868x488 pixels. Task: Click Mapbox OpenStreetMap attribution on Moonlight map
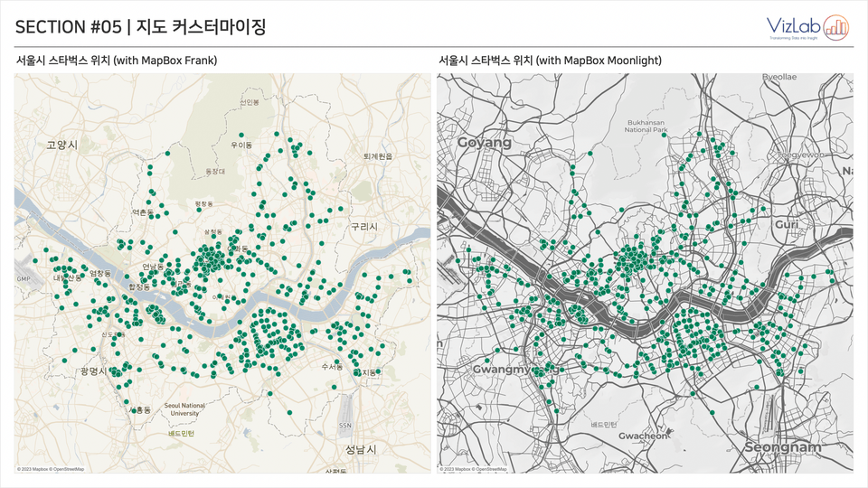point(473,469)
